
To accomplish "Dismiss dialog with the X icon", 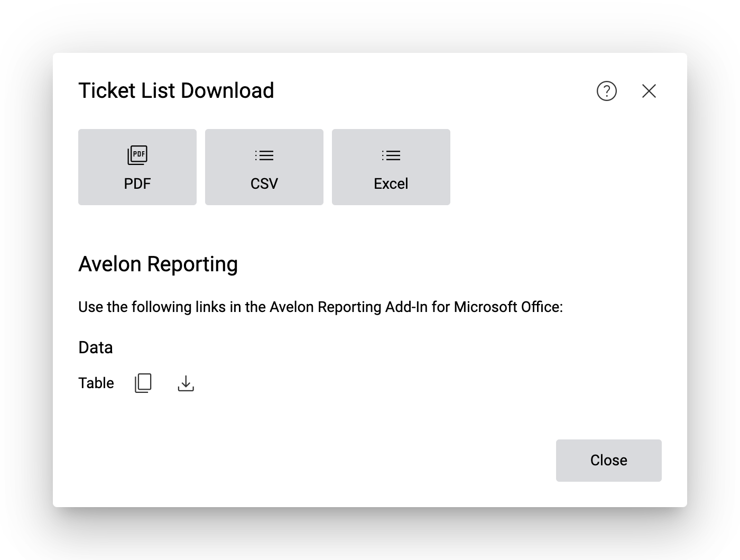I will pyautogui.click(x=649, y=91).
